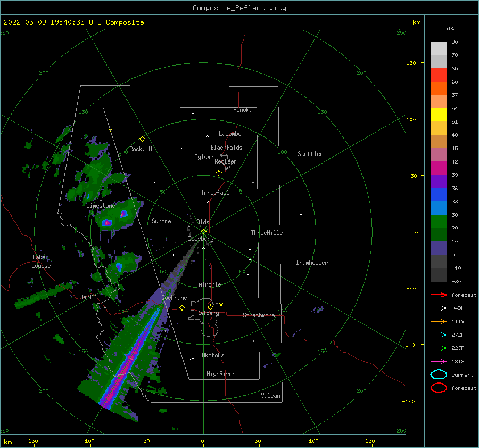Image resolution: width=479 pixels, height=448 pixels.
Task: Click the RockyMH label
Action: point(141,149)
